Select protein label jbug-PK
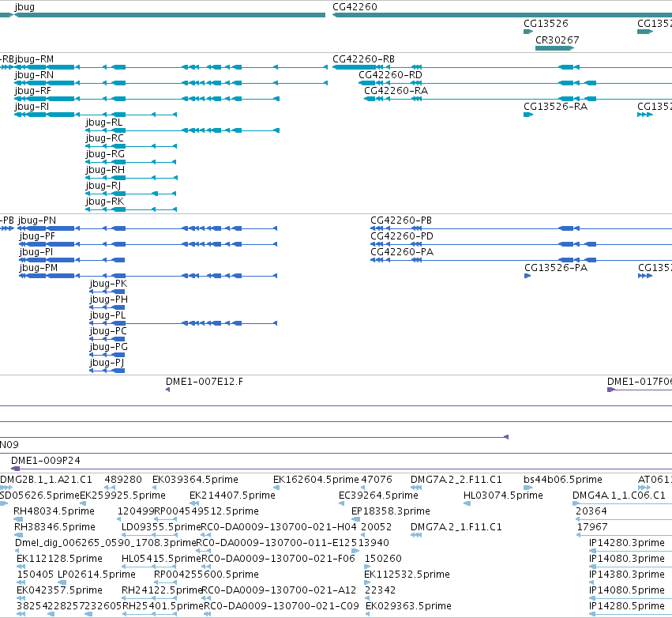 click(x=108, y=284)
